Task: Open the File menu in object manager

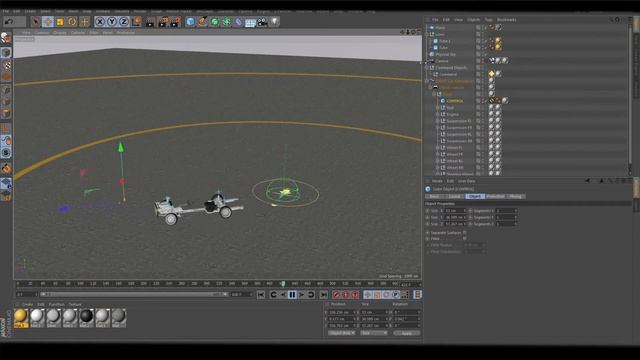Action: point(435,20)
